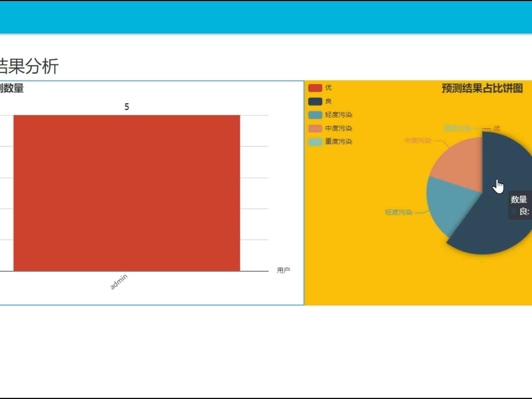Toggle the 重度污染 legend swatch
Screen dimensions: 532x399
(x=315, y=142)
